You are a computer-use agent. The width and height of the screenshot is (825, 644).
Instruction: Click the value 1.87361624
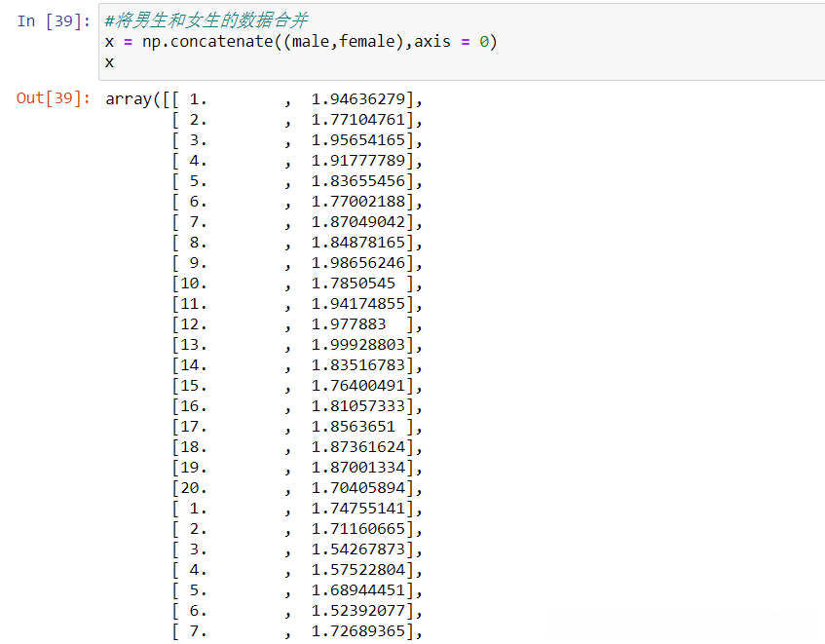tap(358, 447)
